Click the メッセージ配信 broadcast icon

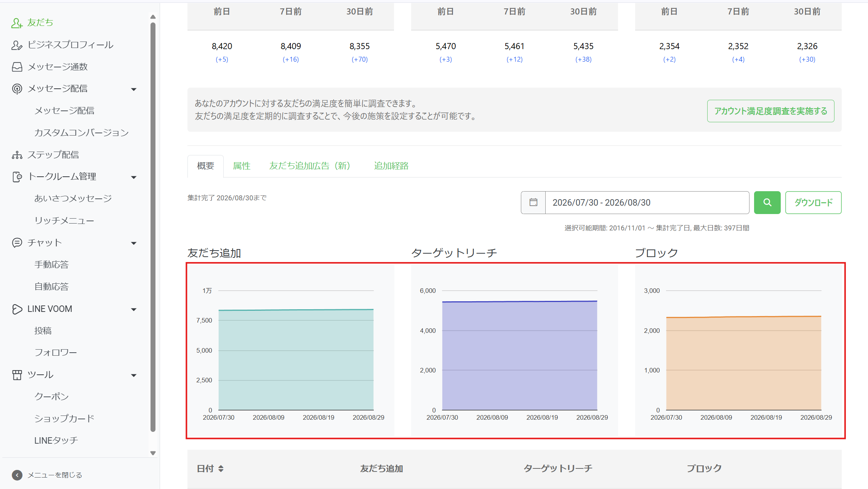pos(17,89)
